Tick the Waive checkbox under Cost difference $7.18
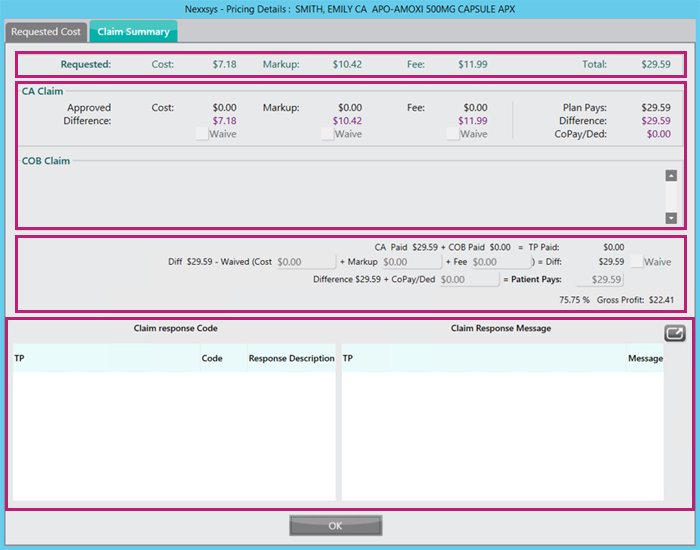Screen dimensions: 700x550 tap(202, 134)
